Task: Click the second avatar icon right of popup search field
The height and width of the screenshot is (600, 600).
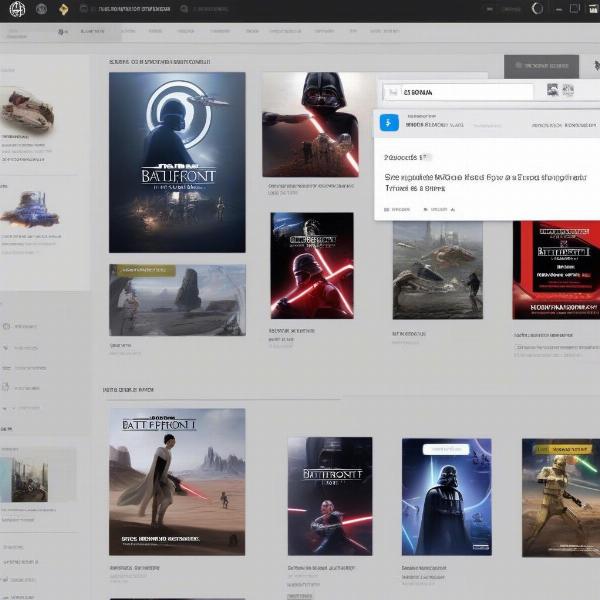Action: point(568,90)
